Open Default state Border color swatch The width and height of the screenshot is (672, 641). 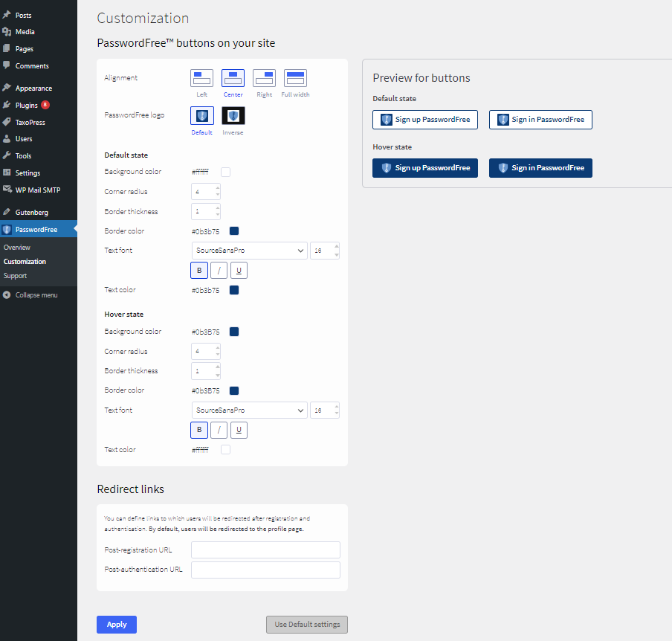(x=234, y=231)
